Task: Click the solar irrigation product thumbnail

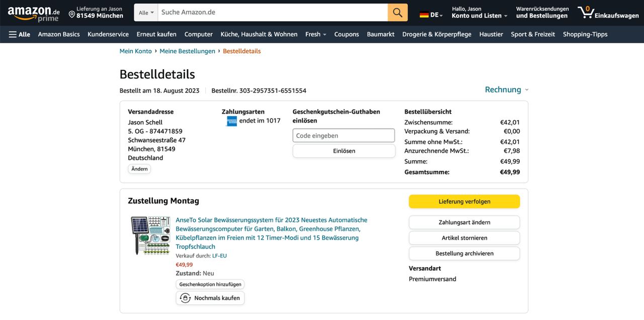Action: click(150, 235)
